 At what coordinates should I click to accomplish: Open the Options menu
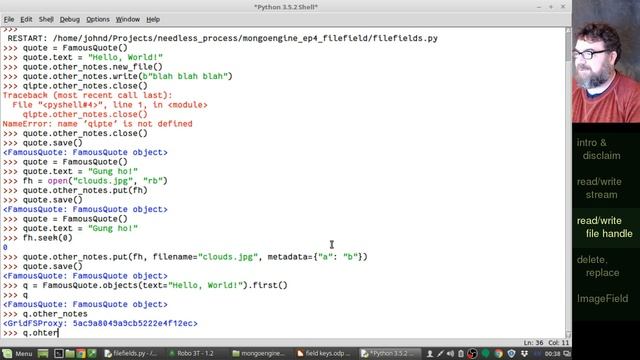pyautogui.click(x=98, y=19)
